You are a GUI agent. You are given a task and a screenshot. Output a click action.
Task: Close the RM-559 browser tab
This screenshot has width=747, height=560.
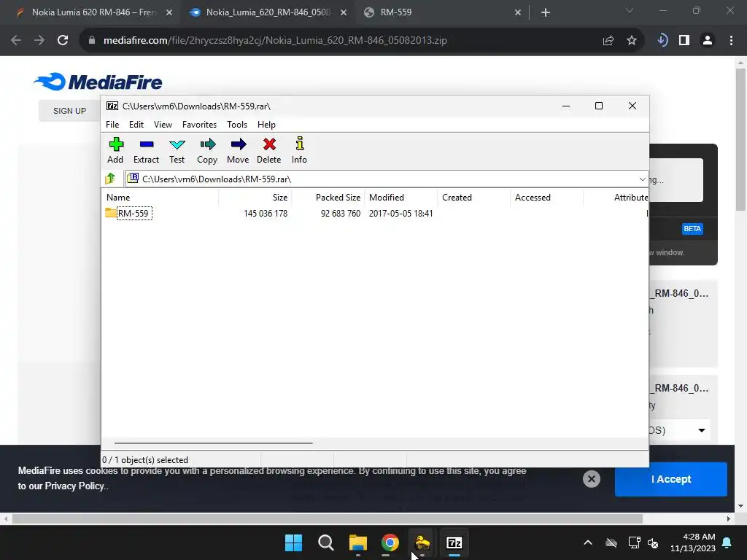click(518, 13)
